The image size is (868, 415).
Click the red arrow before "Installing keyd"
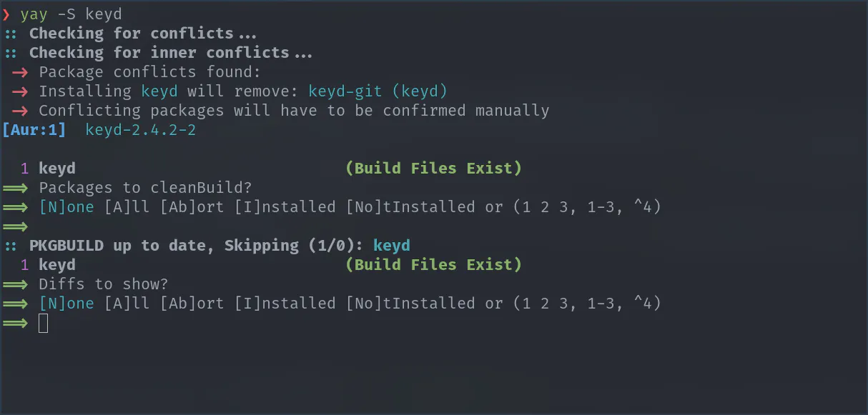point(20,91)
